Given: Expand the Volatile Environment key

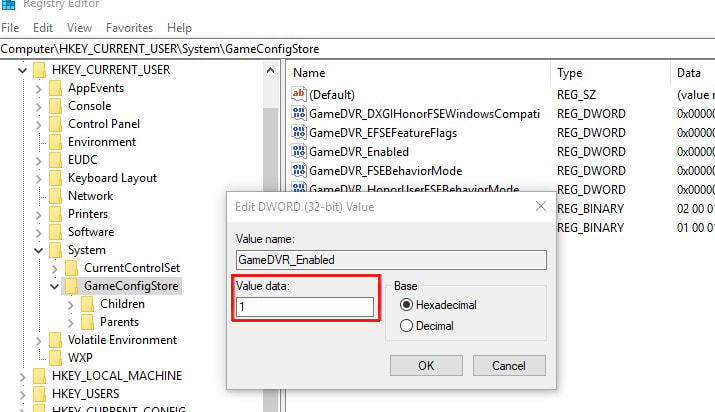Looking at the screenshot, I should [39, 340].
